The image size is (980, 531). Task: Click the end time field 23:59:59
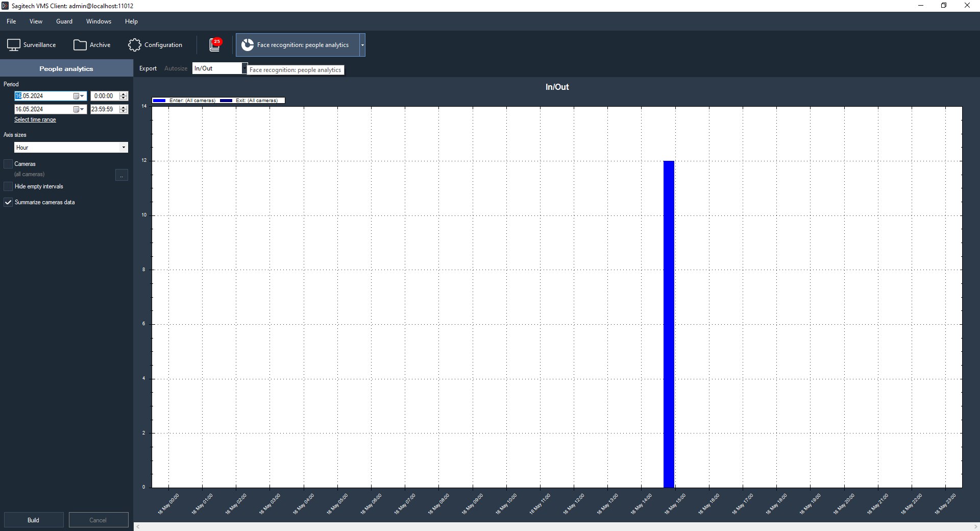105,109
